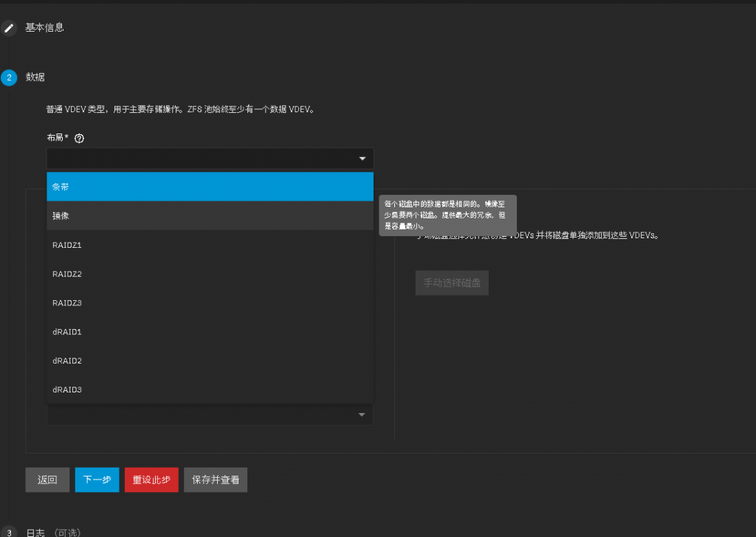
Task: Choose RAIDZ3 layout
Action: tap(210, 302)
